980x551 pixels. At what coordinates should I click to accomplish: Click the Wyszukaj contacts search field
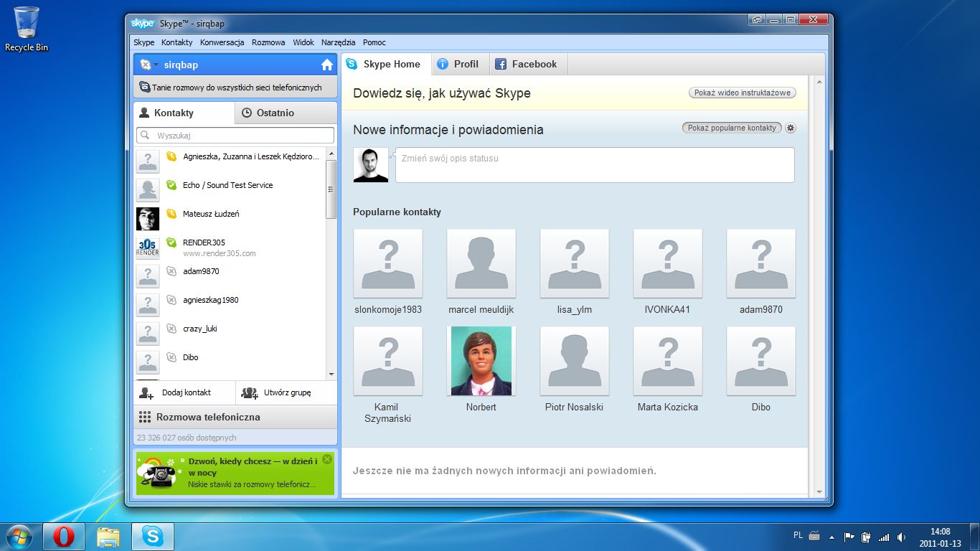(x=235, y=135)
